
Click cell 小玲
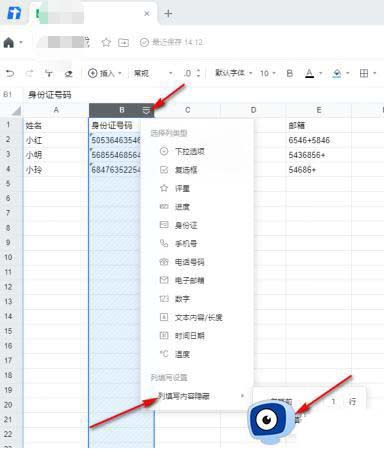56,169
